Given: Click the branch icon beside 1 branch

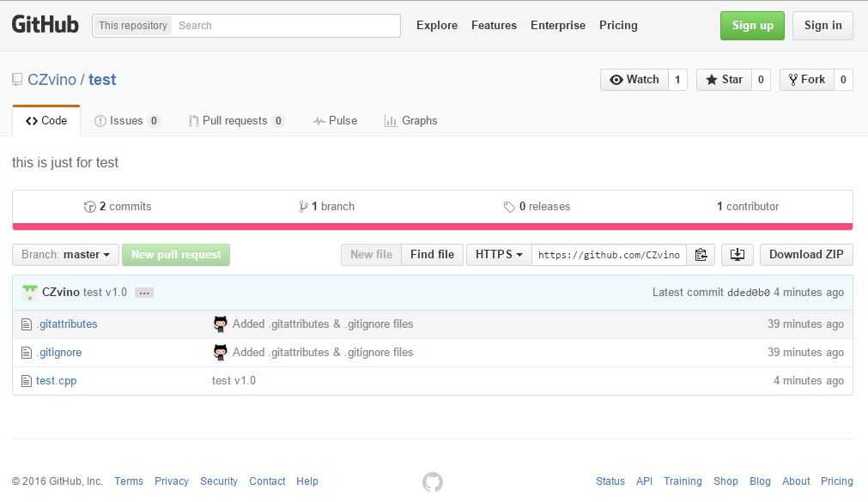Looking at the screenshot, I should pyautogui.click(x=303, y=207).
